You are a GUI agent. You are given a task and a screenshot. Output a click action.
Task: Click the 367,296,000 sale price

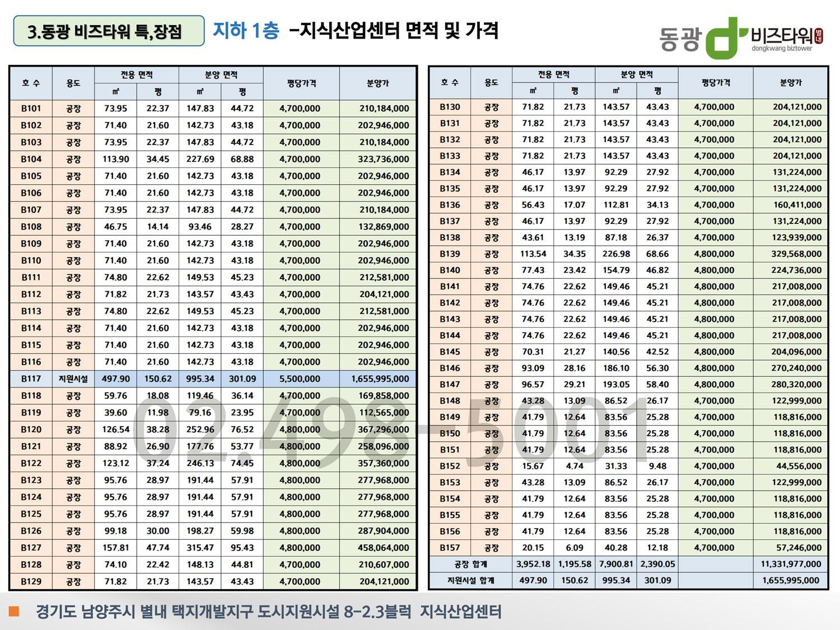(x=384, y=430)
